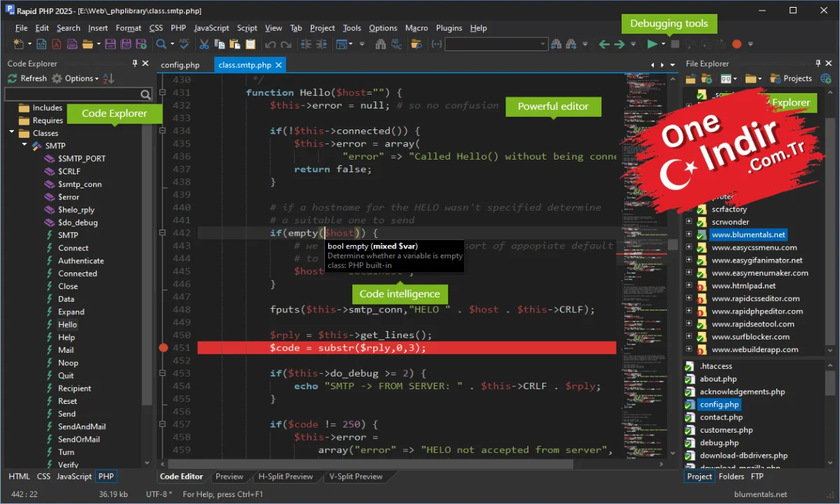Run the spell check ABC icon
Screen dimensions: 840x504
click(184, 44)
